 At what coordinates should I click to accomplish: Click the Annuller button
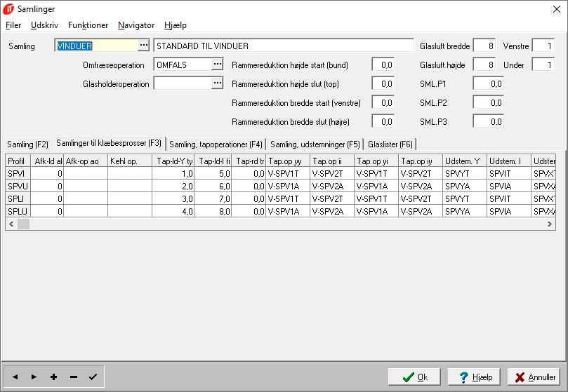pyautogui.click(x=534, y=377)
